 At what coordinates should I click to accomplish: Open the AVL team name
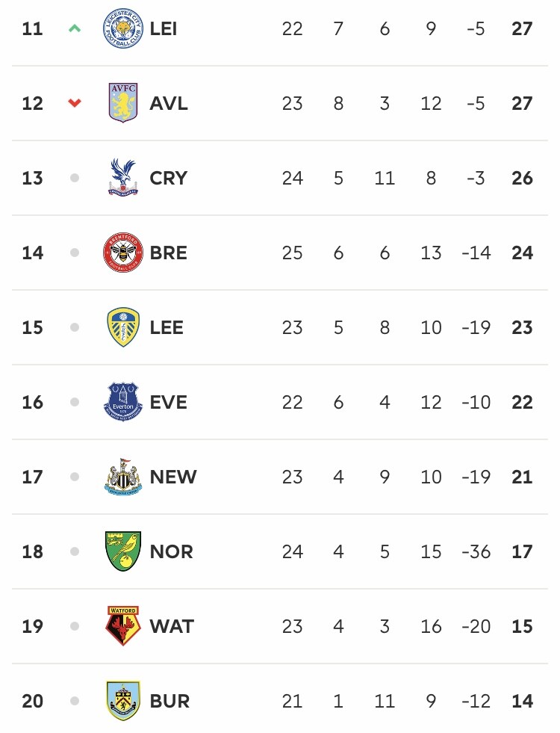169,103
